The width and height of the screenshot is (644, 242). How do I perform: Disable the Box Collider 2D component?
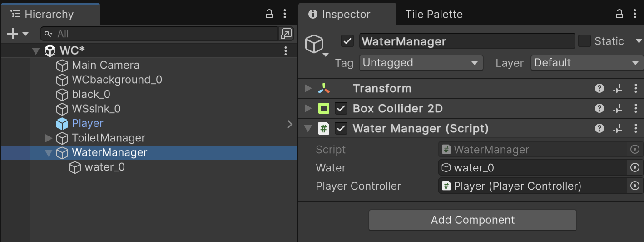click(x=341, y=108)
